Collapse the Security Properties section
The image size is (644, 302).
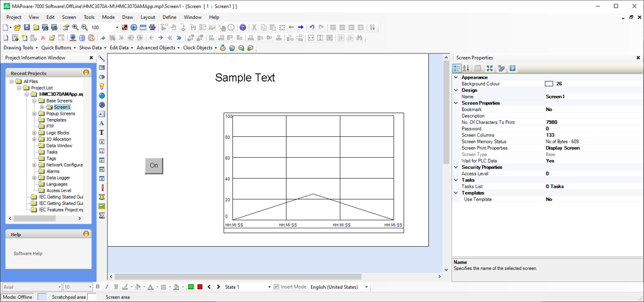pyautogui.click(x=456, y=167)
